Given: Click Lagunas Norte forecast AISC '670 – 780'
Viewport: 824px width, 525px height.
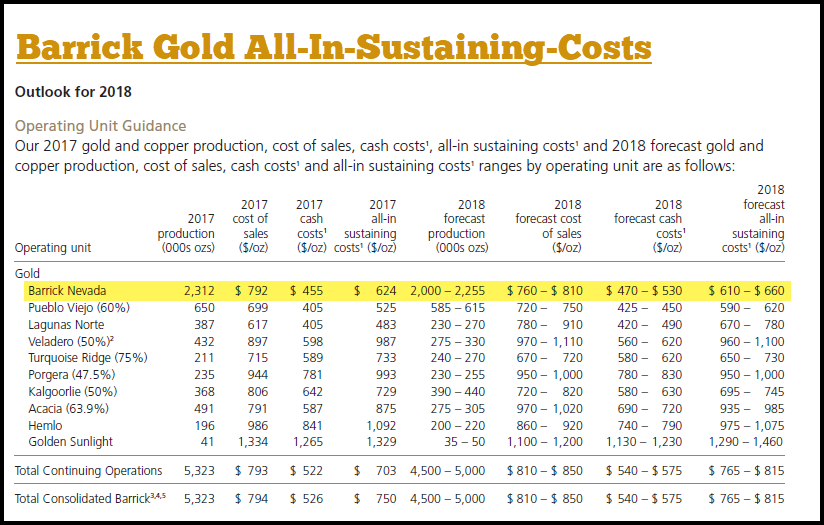Looking at the screenshot, I should (x=752, y=325).
